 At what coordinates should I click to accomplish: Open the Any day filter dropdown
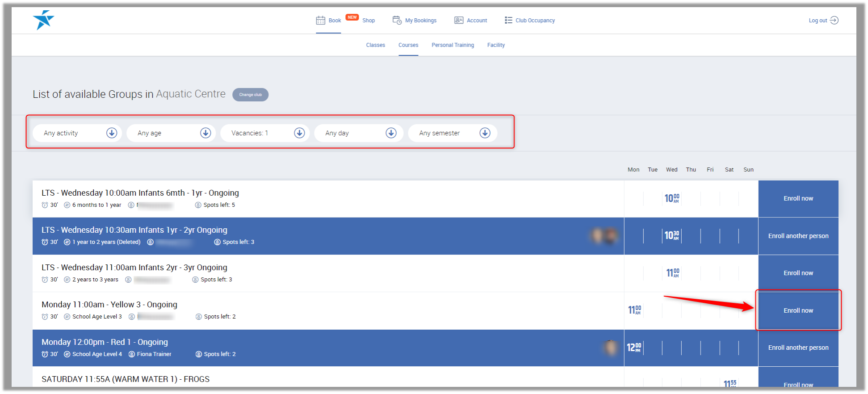391,133
